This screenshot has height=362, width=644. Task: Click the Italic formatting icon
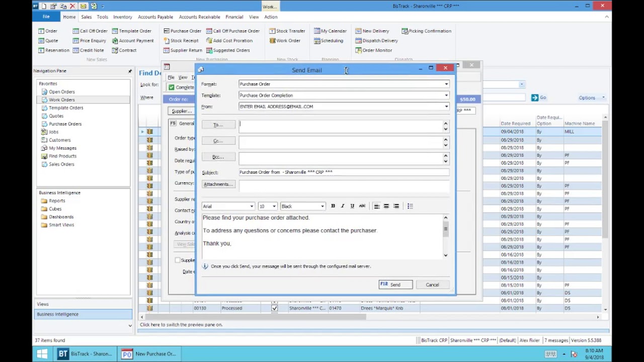click(x=342, y=206)
